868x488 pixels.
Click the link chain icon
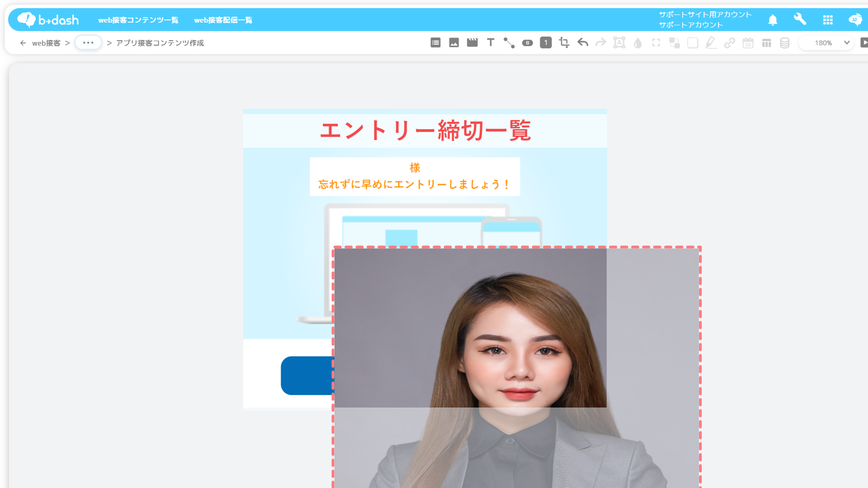tap(729, 43)
